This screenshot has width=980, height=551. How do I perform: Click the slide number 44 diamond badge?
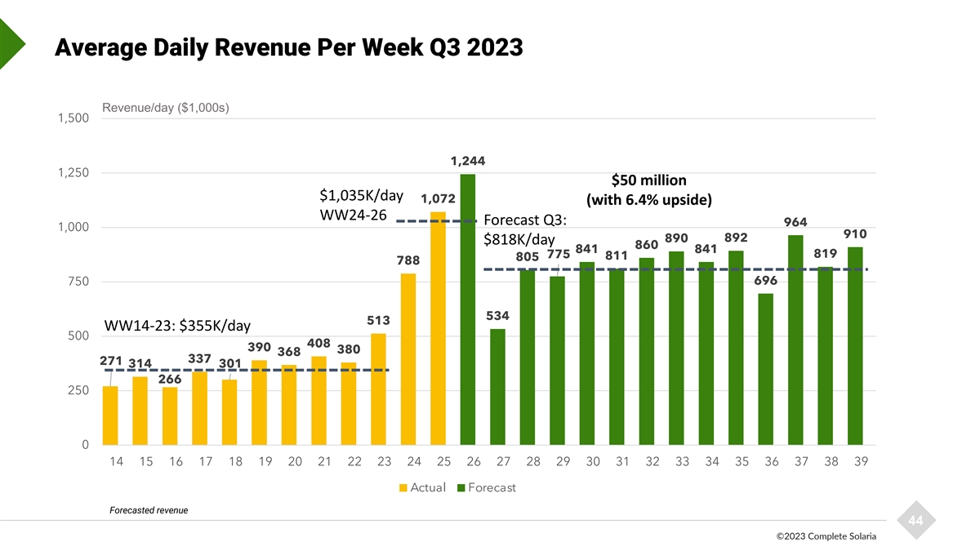coord(915,520)
